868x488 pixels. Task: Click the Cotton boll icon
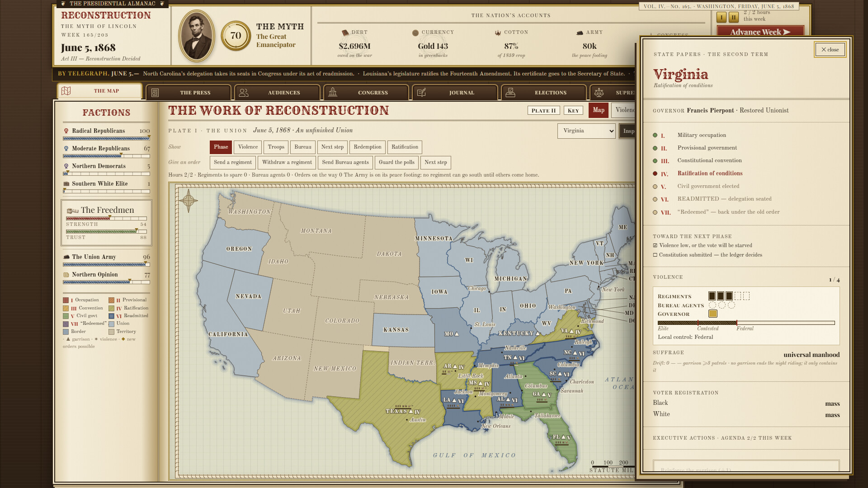pyautogui.click(x=498, y=33)
